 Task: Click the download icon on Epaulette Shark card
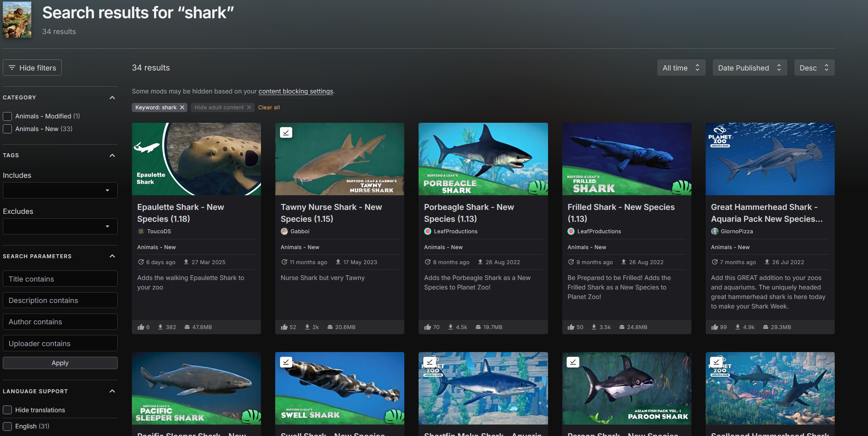pos(160,327)
